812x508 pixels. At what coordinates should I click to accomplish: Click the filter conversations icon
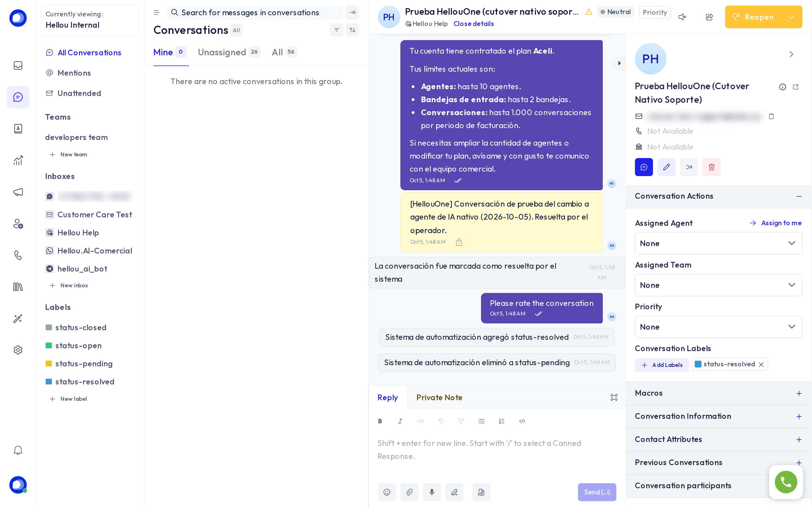(x=337, y=30)
